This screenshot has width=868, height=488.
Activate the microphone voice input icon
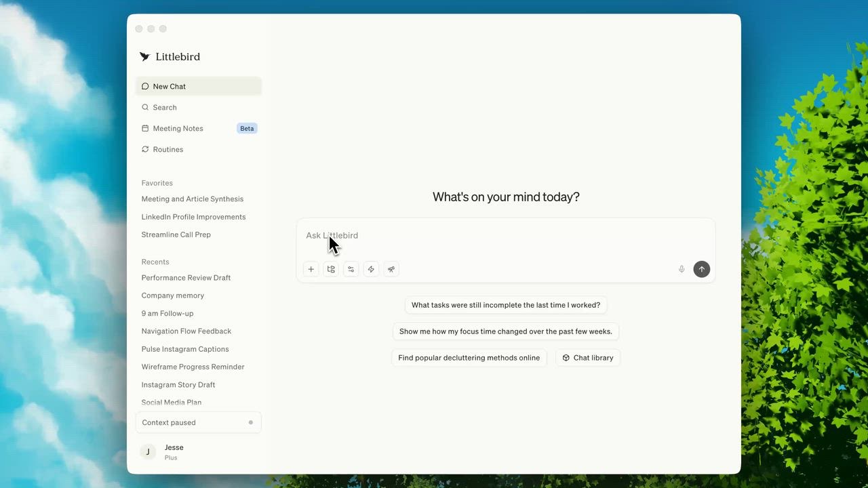682,269
